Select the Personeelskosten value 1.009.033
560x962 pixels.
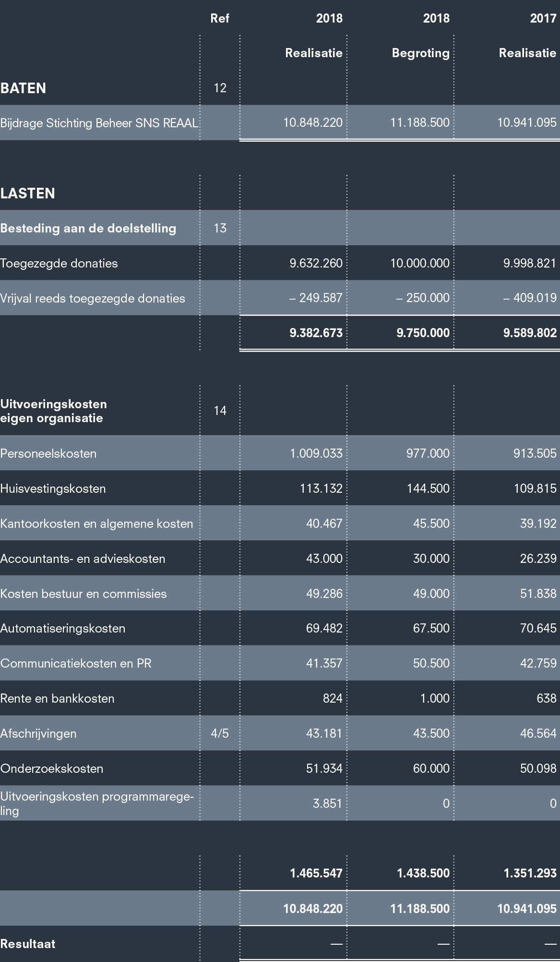316,453
